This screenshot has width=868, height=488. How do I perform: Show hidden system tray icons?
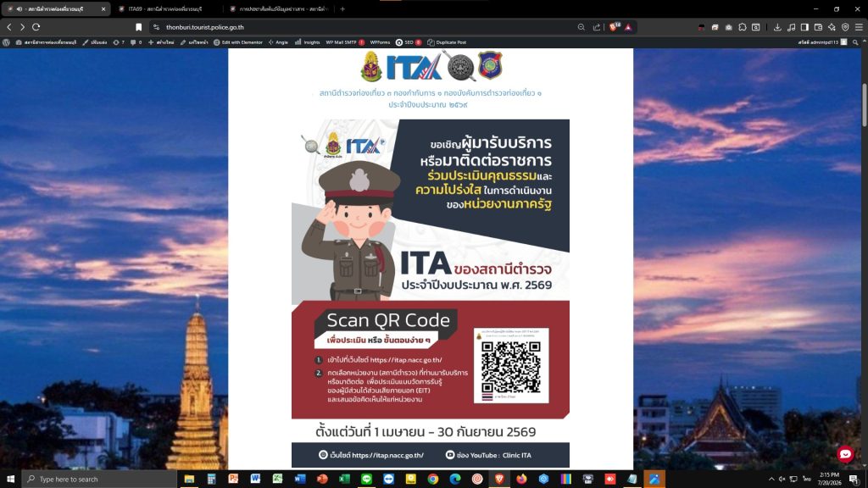pos(771,480)
